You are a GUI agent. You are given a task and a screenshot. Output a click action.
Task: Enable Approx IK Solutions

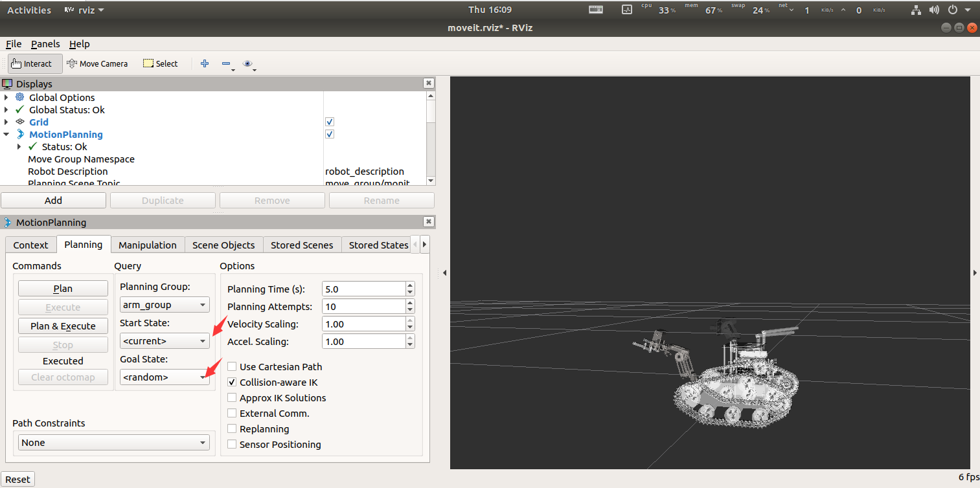point(232,397)
